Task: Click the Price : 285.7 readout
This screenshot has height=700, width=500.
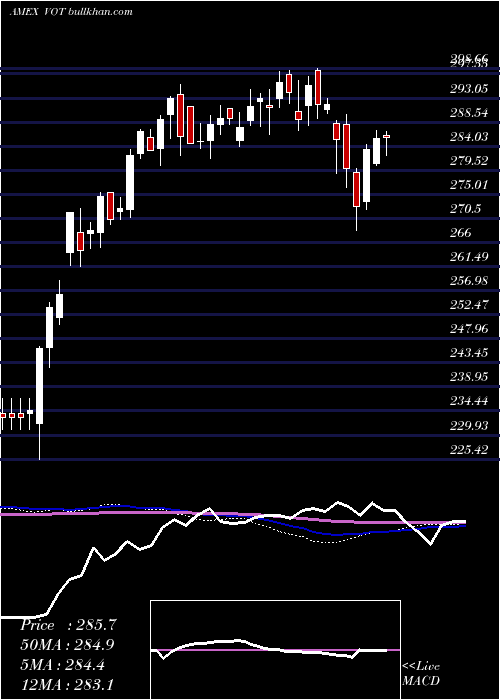Action: tap(68, 625)
